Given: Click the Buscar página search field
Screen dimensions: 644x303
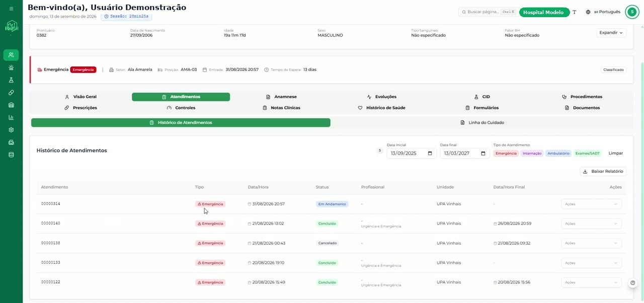Looking at the screenshot, I should 488,12.
